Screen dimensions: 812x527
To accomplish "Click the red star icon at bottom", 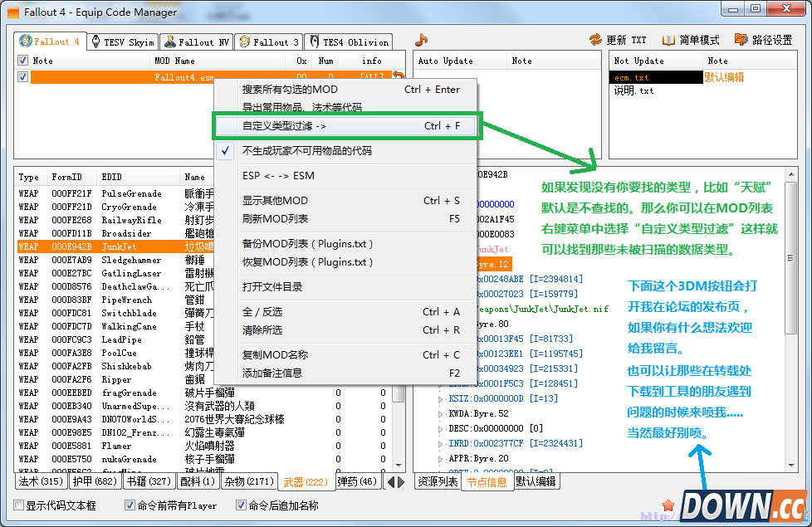I will pyautogui.click(x=668, y=505).
